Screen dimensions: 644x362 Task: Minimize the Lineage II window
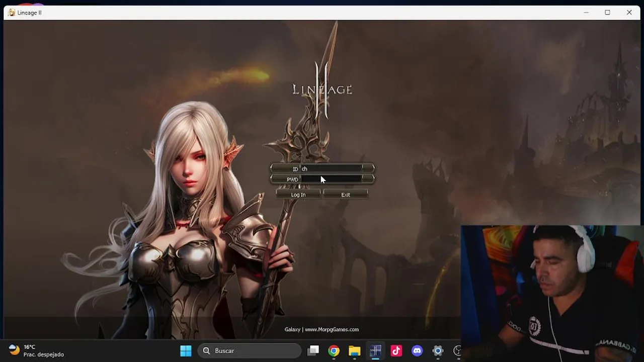coord(586,13)
